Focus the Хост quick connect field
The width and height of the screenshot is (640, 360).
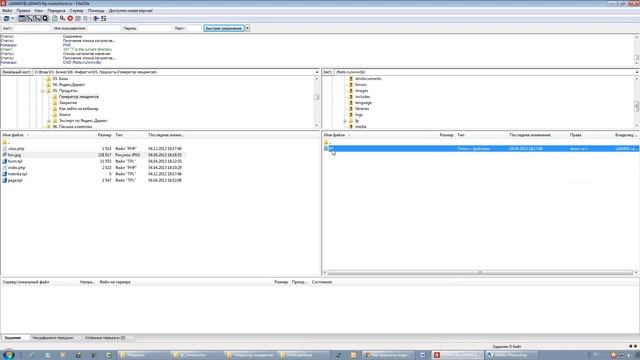pos(32,28)
